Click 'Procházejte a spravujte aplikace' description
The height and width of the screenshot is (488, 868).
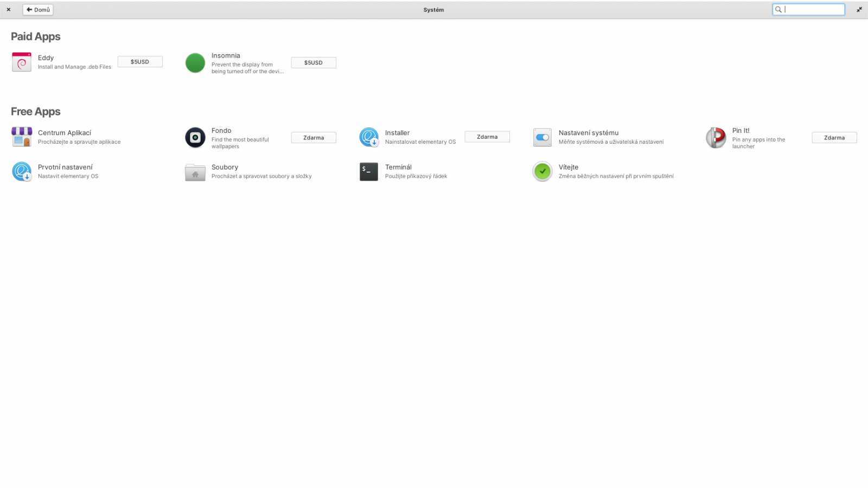(x=79, y=142)
